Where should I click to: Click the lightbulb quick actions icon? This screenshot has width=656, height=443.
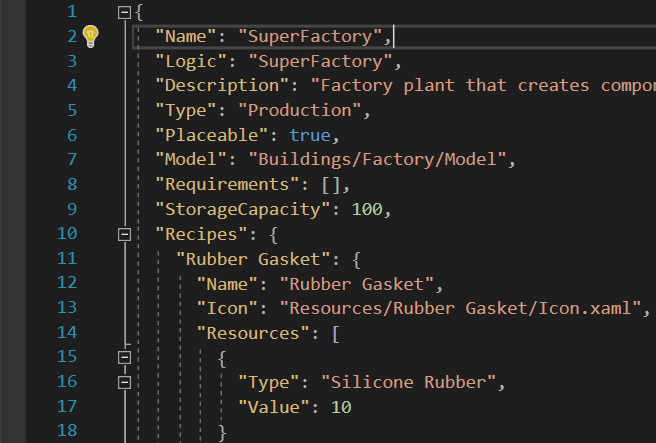click(x=90, y=37)
